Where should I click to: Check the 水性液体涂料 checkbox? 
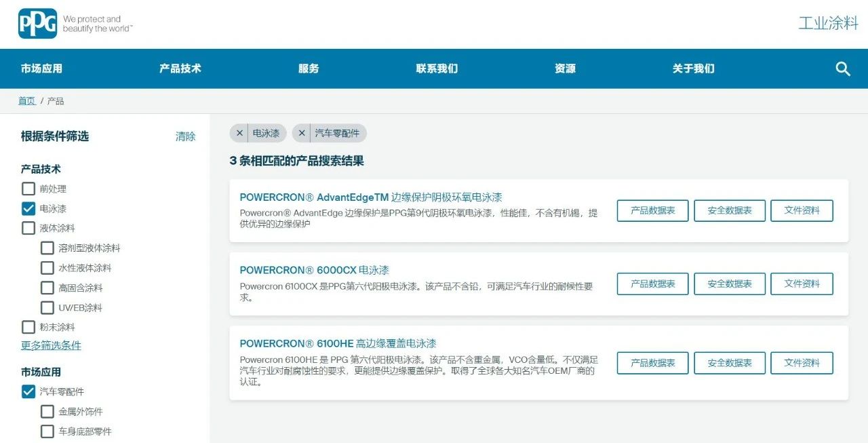47,268
